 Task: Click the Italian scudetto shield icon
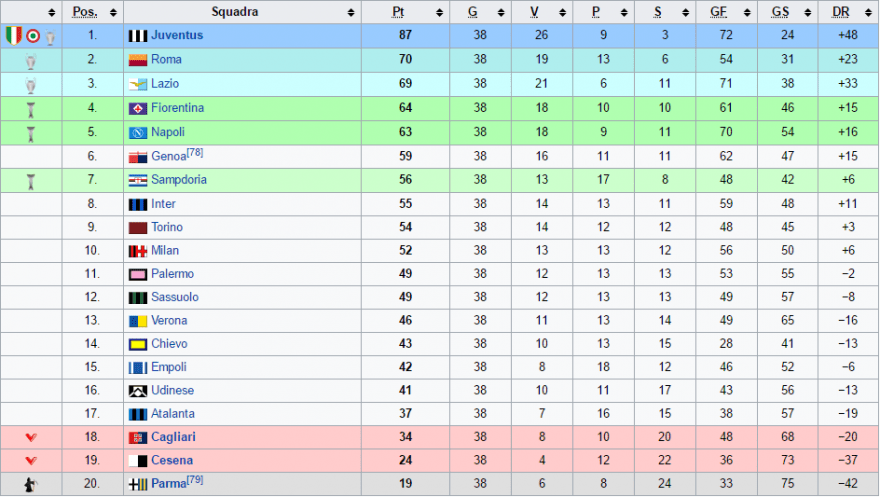(x=13, y=35)
